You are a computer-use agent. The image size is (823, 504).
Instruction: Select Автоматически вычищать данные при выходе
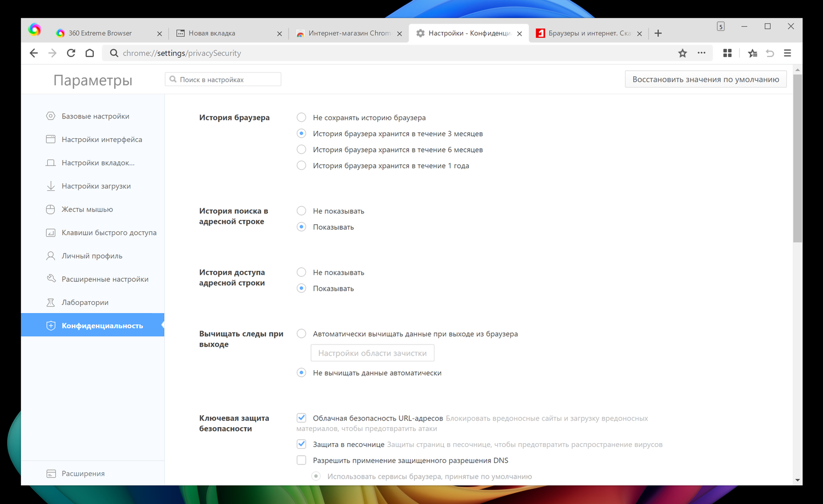coord(301,333)
